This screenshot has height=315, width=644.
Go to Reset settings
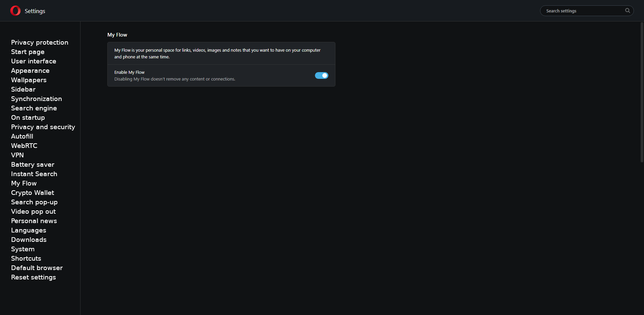pos(34,277)
